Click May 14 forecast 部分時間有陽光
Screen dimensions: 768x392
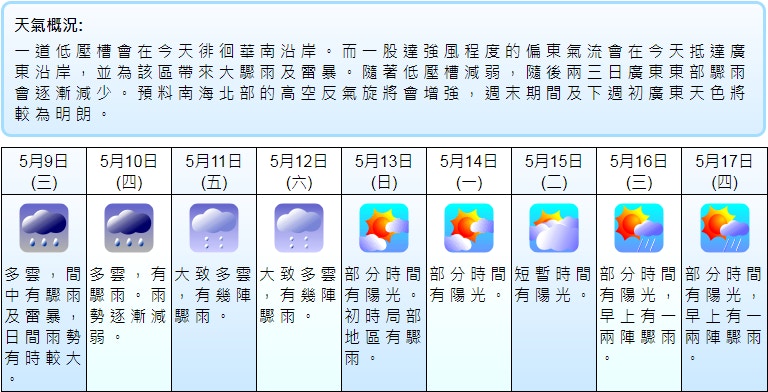coord(468,285)
